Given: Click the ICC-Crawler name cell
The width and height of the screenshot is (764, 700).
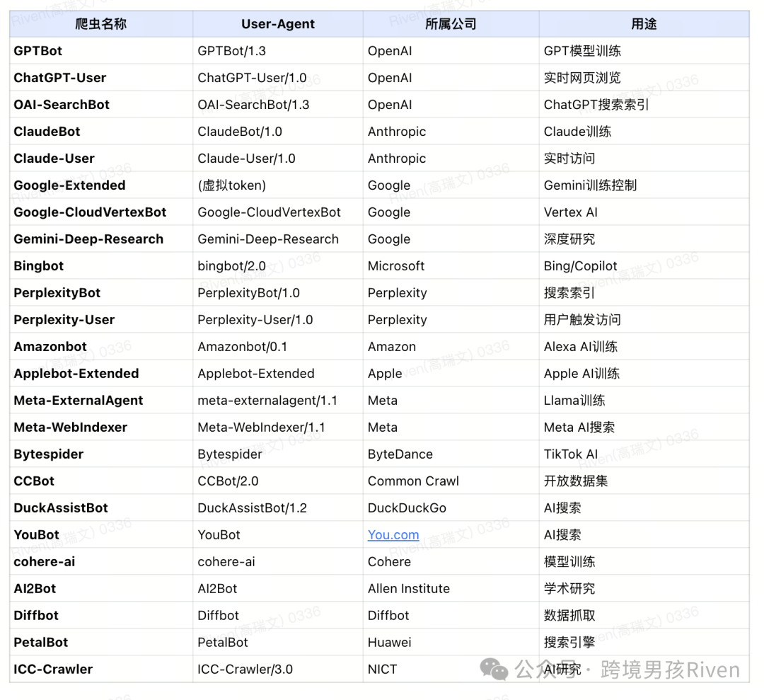Looking at the screenshot, I should (x=101, y=670).
